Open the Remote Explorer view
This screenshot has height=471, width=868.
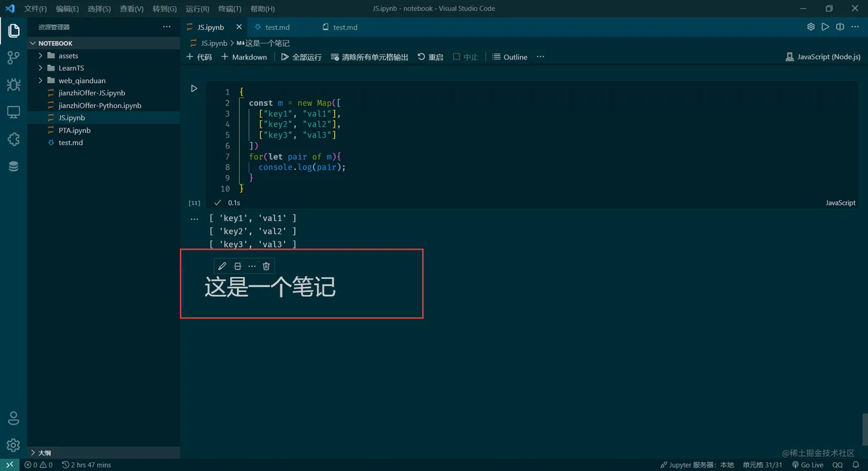tap(14, 112)
